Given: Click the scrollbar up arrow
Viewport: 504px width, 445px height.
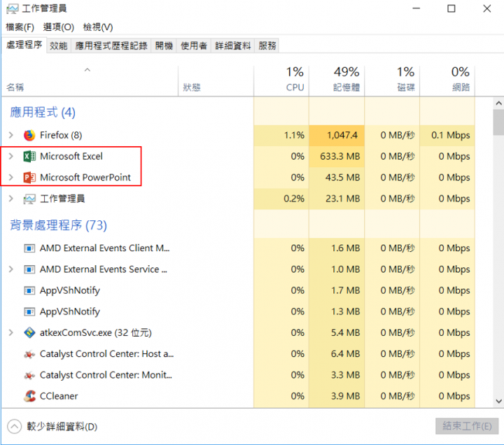Looking at the screenshot, I should (498, 103).
